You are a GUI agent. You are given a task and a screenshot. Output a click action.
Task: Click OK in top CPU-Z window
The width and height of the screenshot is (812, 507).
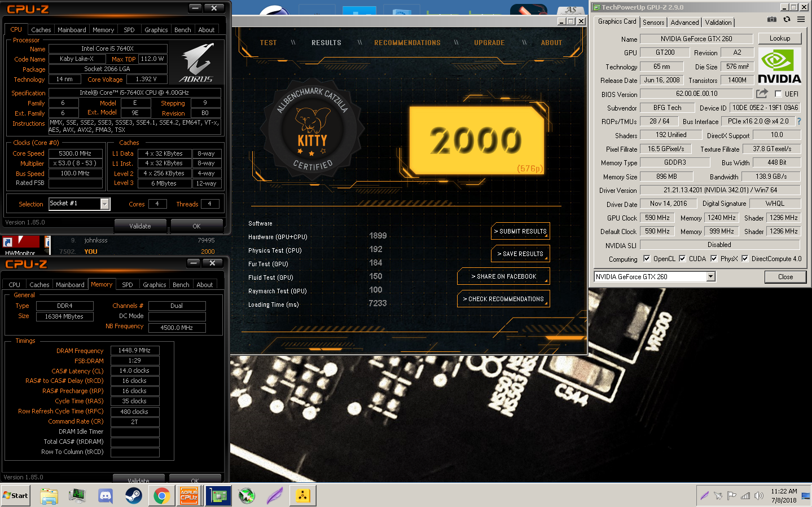[x=196, y=226]
